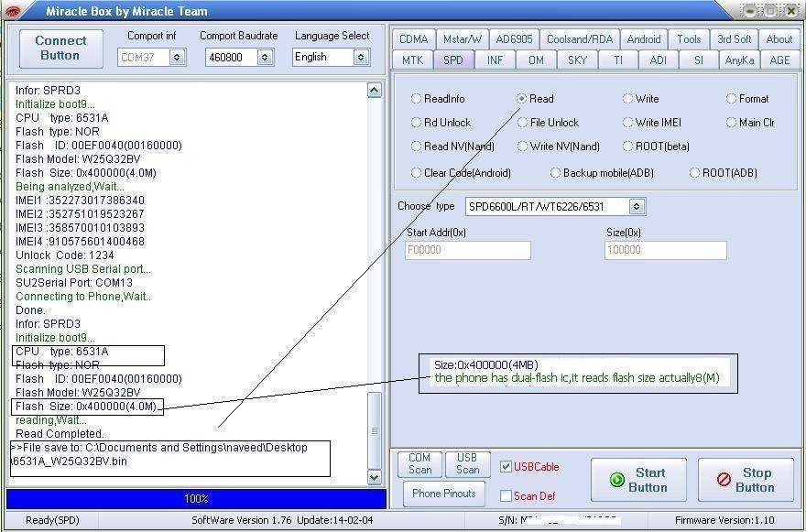Click the IMEI4 :910575601400468 log line

point(80,242)
